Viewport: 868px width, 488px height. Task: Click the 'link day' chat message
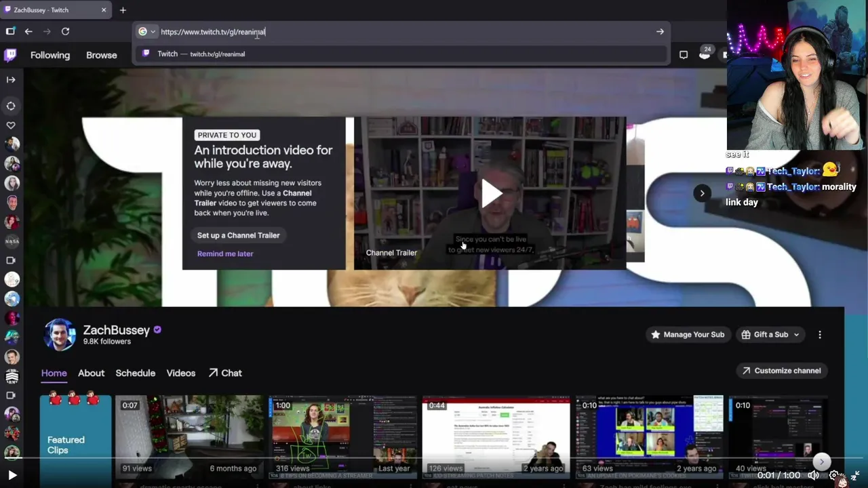[742, 202]
